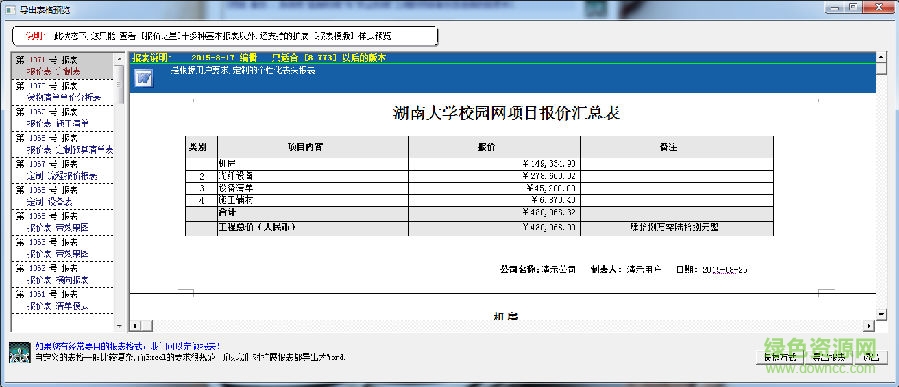This screenshot has width=899, height=387.
Task: Select report number 1051 in the list
Action: click(x=62, y=300)
